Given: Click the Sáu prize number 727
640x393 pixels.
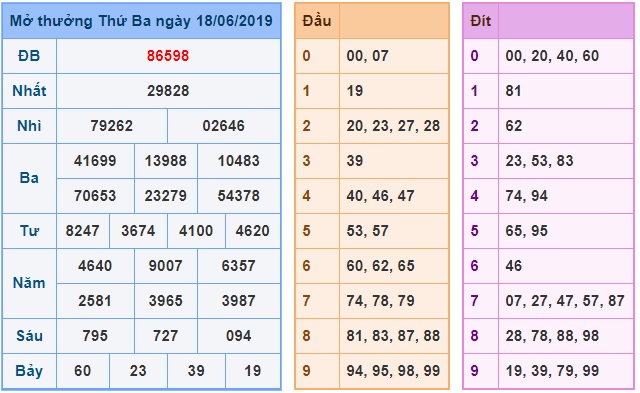Looking at the screenshot, I should (x=166, y=336).
